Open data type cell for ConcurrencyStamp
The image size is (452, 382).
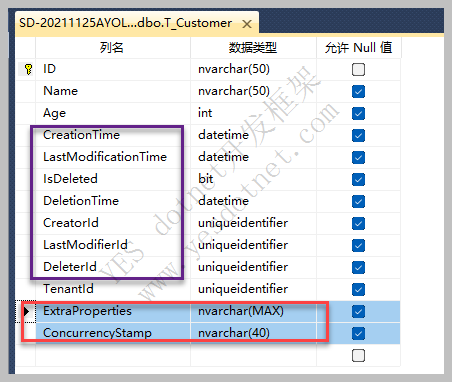point(253,333)
